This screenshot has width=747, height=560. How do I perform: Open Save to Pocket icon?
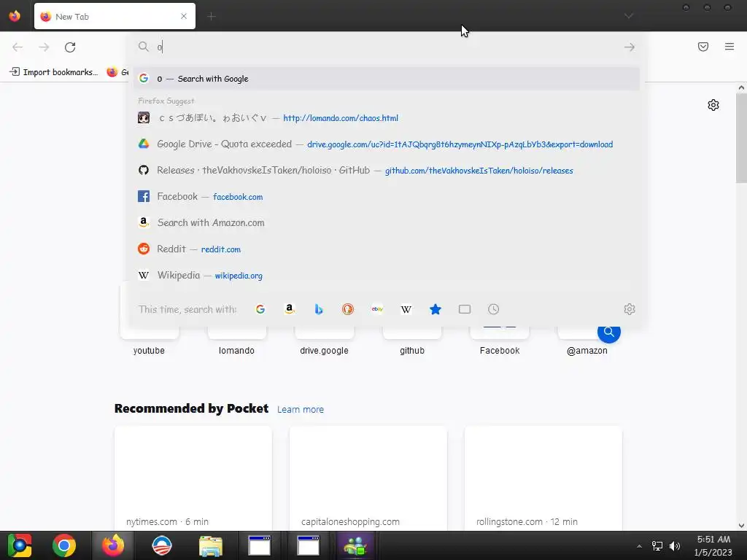point(703,47)
